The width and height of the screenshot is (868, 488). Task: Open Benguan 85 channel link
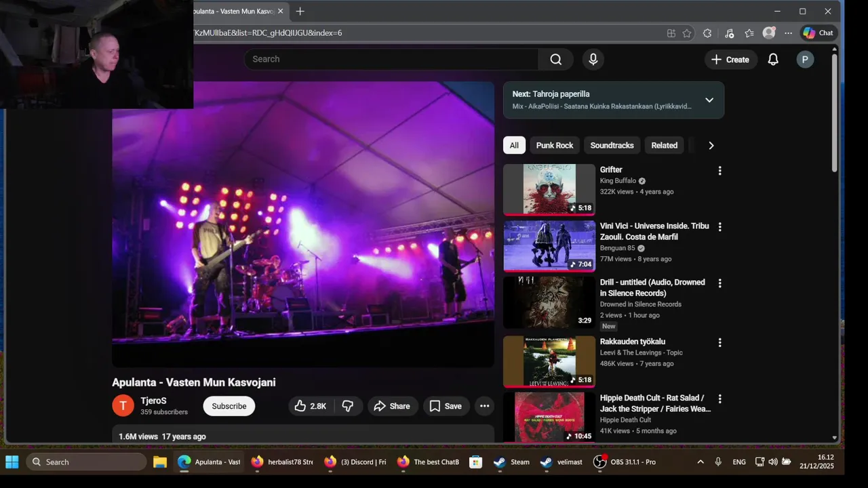(617, 248)
